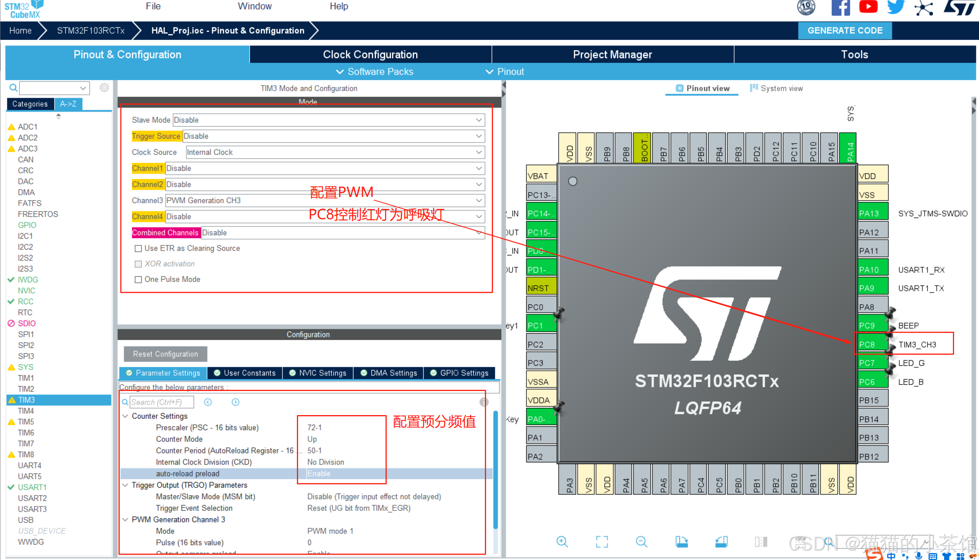The height and width of the screenshot is (560, 979).
Task: Click the parameter info icon
Action: click(x=484, y=402)
